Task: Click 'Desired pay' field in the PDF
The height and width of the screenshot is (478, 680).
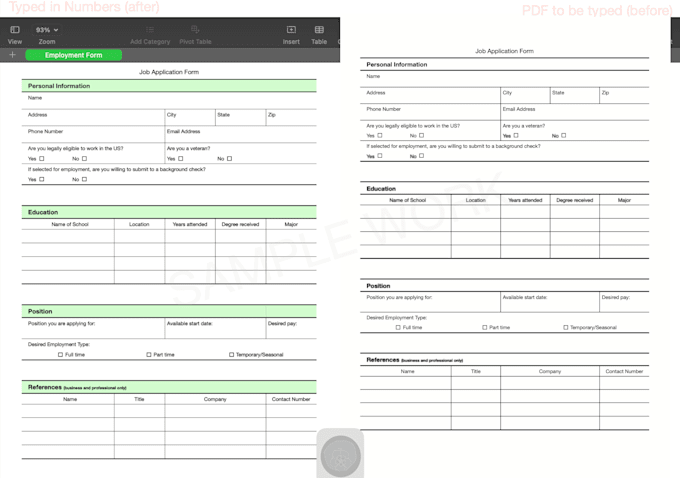Action: [x=624, y=302]
